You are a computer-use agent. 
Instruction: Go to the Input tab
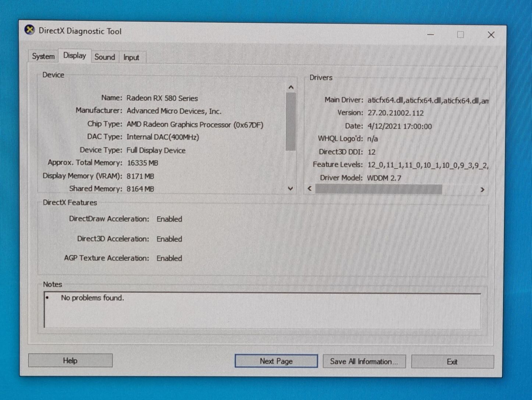pyautogui.click(x=131, y=57)
